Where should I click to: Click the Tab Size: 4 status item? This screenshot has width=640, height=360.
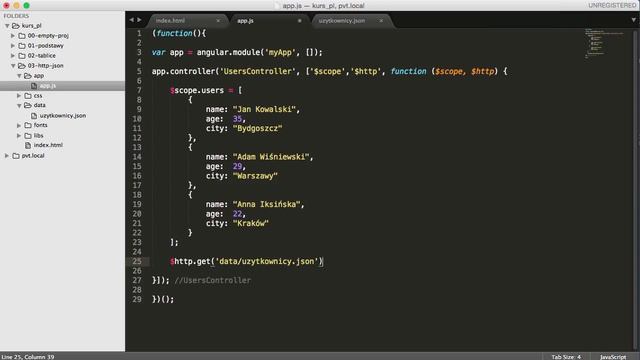tap(566, 357)
